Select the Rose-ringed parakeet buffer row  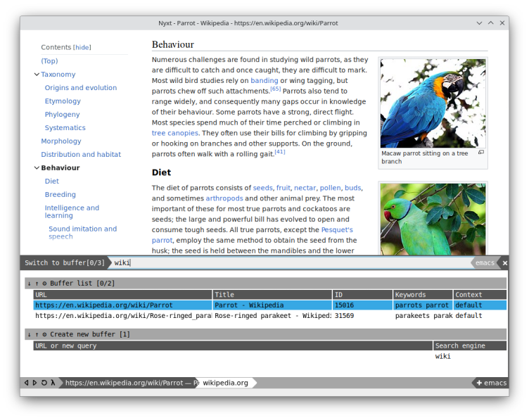point(270,316)
